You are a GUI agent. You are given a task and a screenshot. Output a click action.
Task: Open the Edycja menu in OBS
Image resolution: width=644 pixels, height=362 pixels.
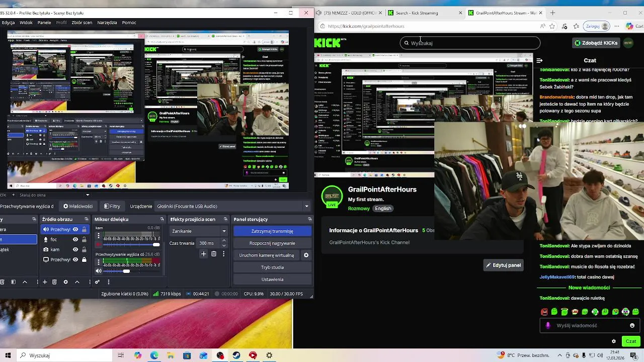pyautogui.click(x=8, y=23)
